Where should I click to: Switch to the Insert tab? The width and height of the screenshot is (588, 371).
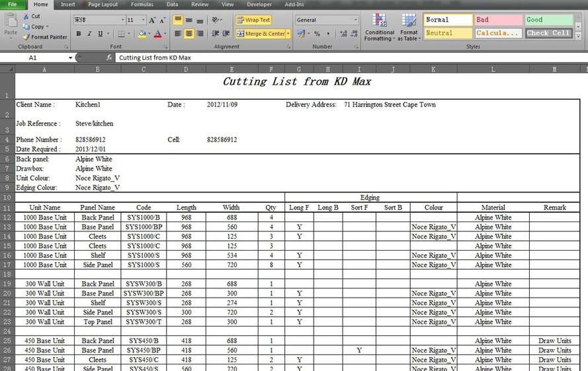[68, 5]
